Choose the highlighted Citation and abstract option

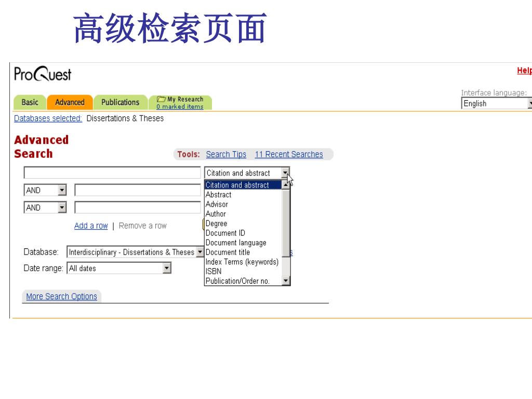click(243, 185)
